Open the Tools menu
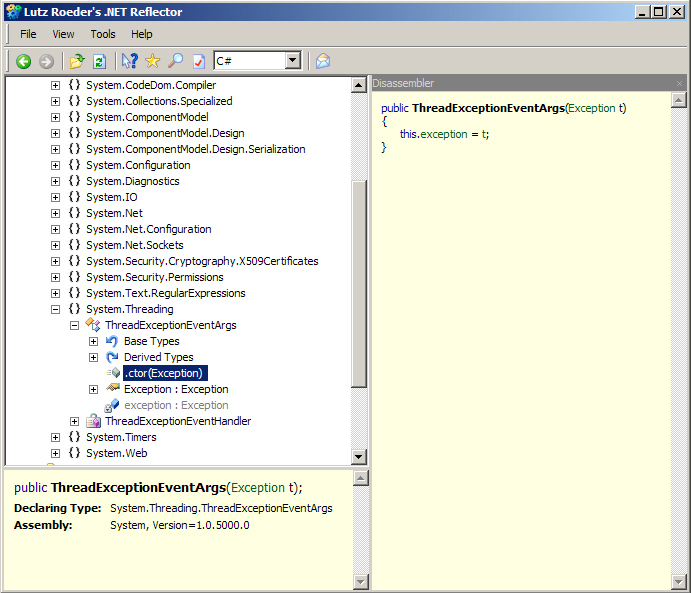The width and height of the screenshot is (691, 593). pos(102,34)
